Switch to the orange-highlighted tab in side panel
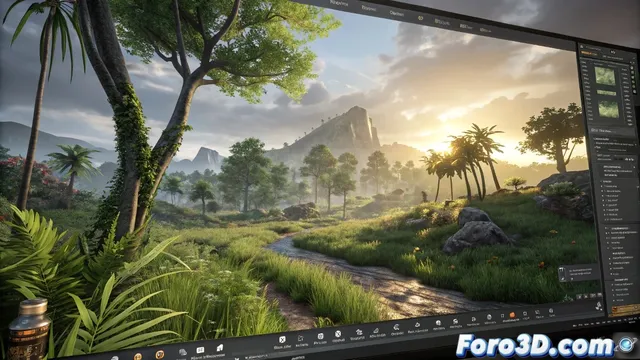Screen dimensions: 640x360 coord(590,54)
